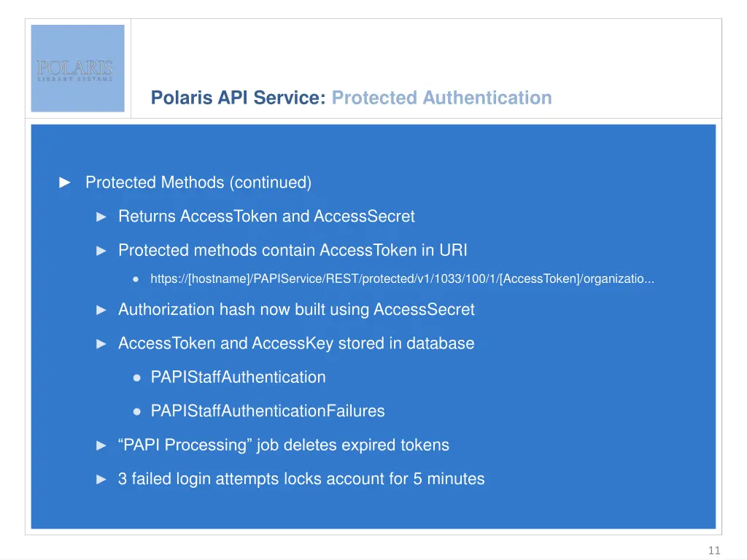Click the slide number 11
747x560 pixels.
713,551
